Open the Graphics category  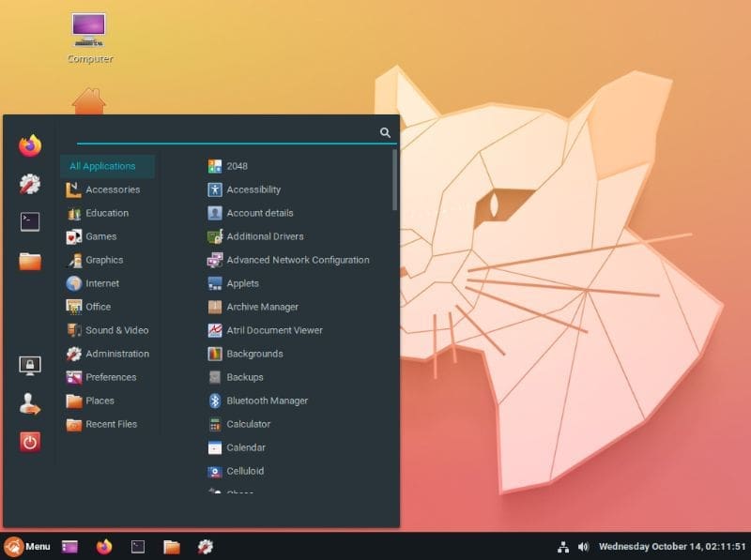tap(108, 260)
